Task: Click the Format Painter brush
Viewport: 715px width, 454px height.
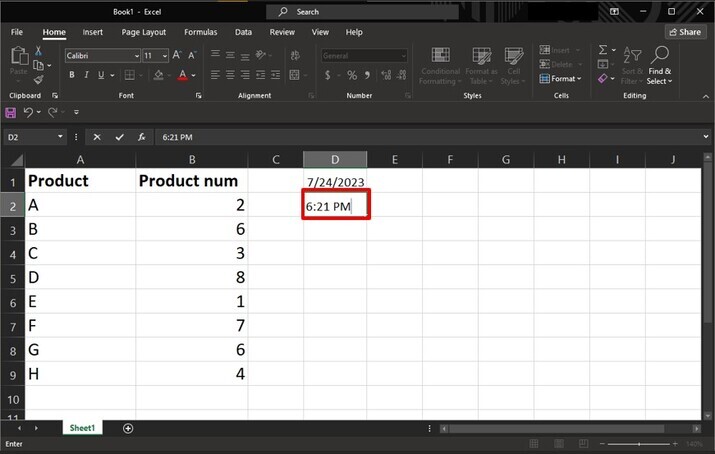Action: click(38, 80)
